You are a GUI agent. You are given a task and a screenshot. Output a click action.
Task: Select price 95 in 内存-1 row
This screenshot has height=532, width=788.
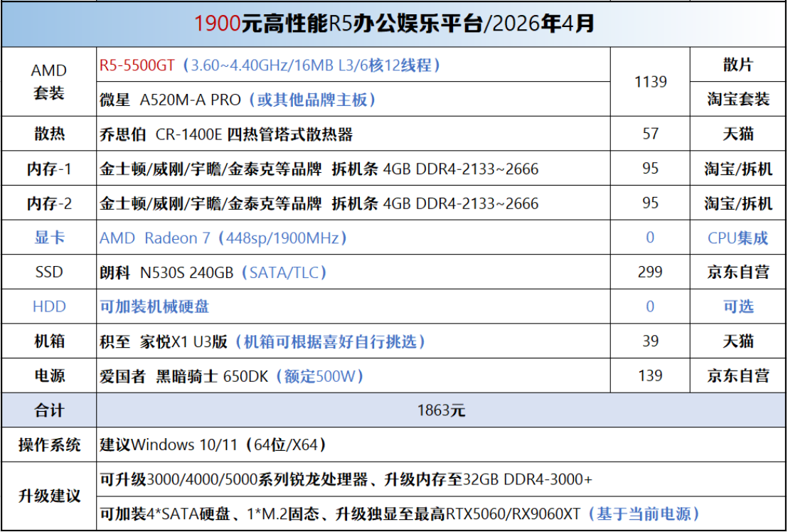[650, 169]
